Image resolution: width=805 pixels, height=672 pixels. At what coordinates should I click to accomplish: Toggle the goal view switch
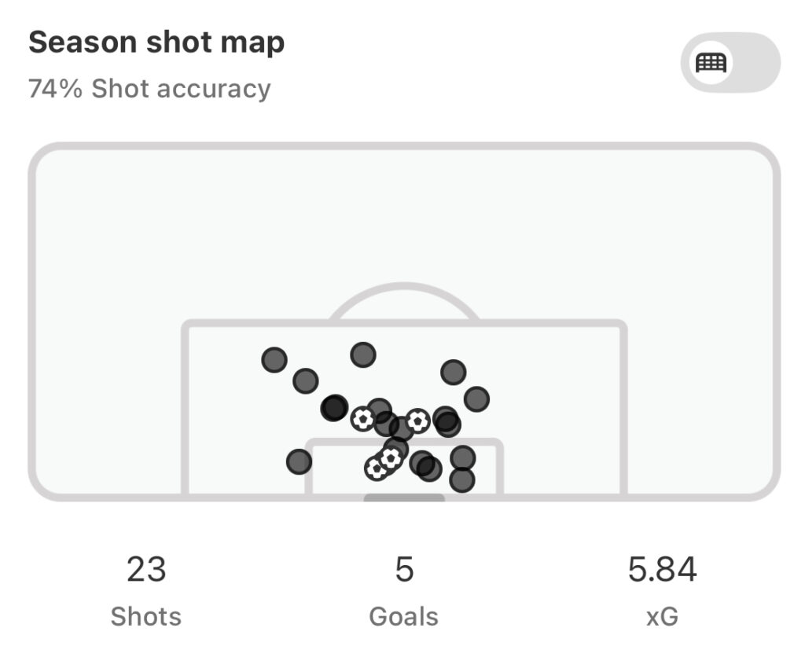tap(730, 63)
